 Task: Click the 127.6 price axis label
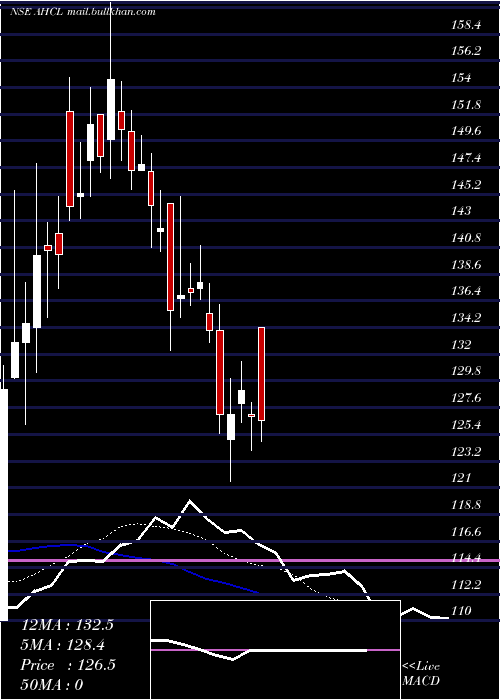click(x=467, y=397)
